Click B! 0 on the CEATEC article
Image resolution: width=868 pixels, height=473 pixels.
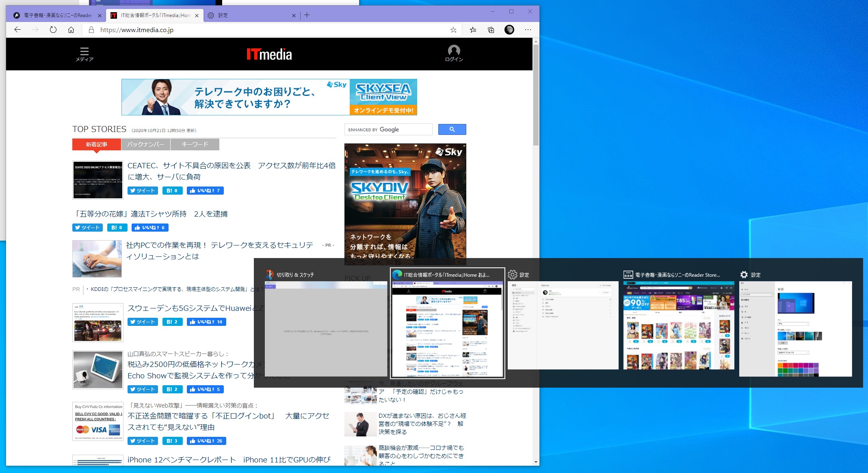(x=172, y=191)
